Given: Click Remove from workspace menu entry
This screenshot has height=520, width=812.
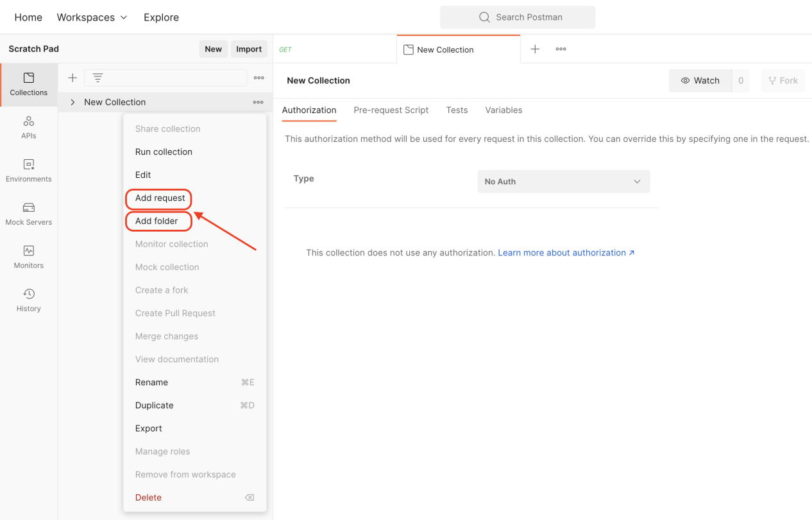Looking at the screenshot, I should 194,475.
